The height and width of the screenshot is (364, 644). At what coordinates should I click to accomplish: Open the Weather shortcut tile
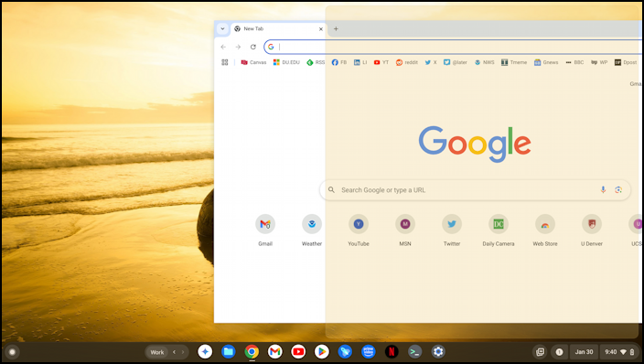point(312,230)
